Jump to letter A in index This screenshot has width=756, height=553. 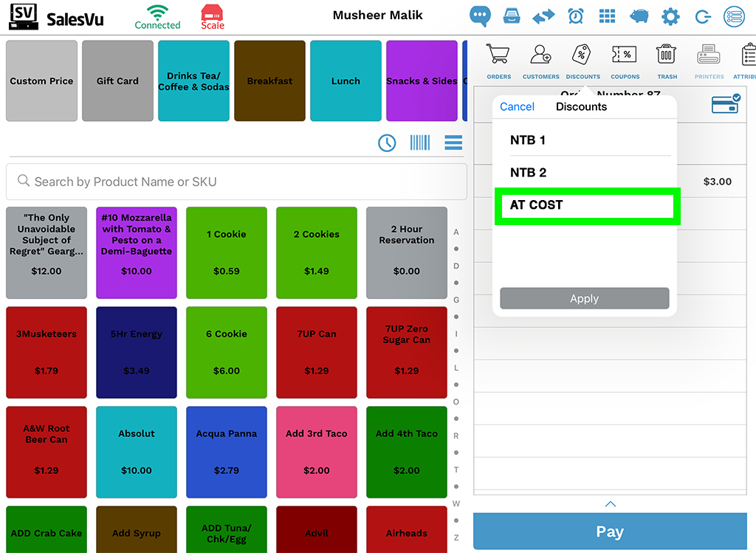click(456, 232)
